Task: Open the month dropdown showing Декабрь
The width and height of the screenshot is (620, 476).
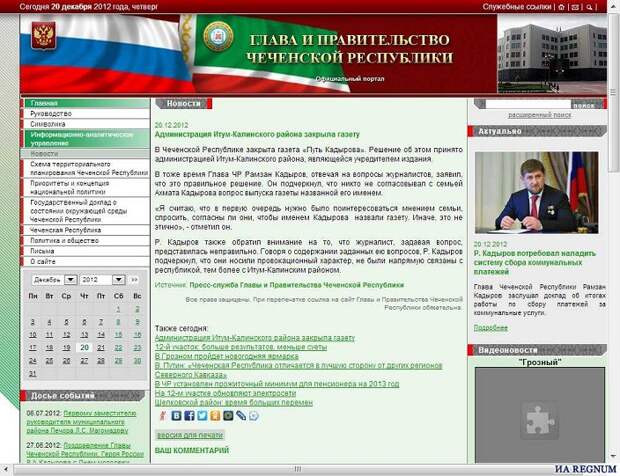Action: tap(54, 280)
